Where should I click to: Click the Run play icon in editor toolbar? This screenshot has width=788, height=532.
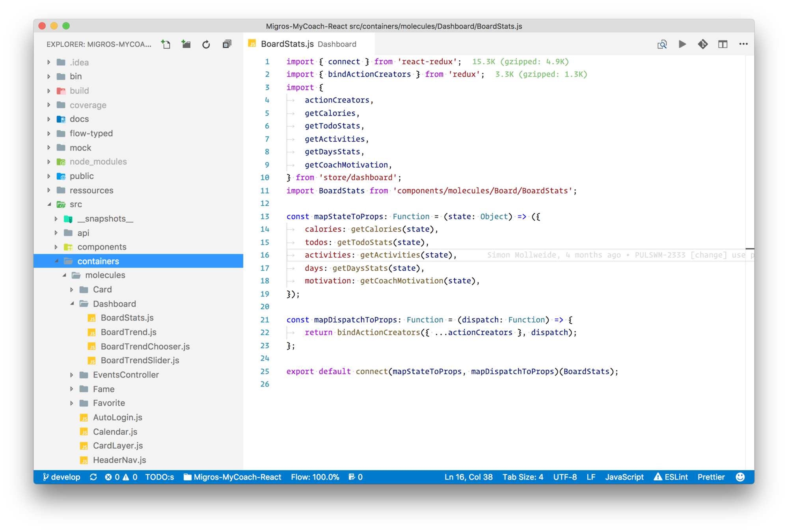point(682,44)
